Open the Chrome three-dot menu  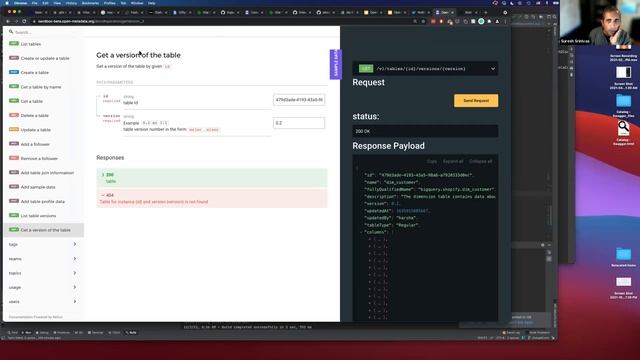coord(505,21)
